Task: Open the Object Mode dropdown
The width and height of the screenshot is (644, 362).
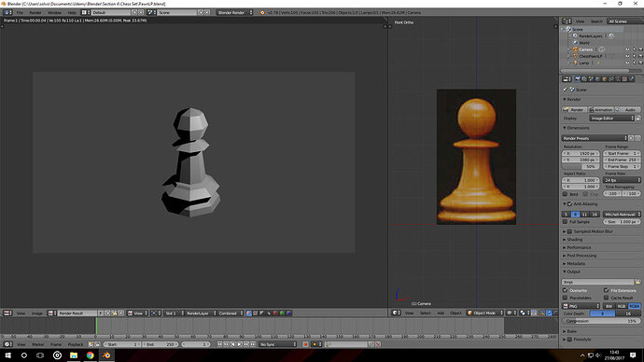Action: click(x=485, y=313)
